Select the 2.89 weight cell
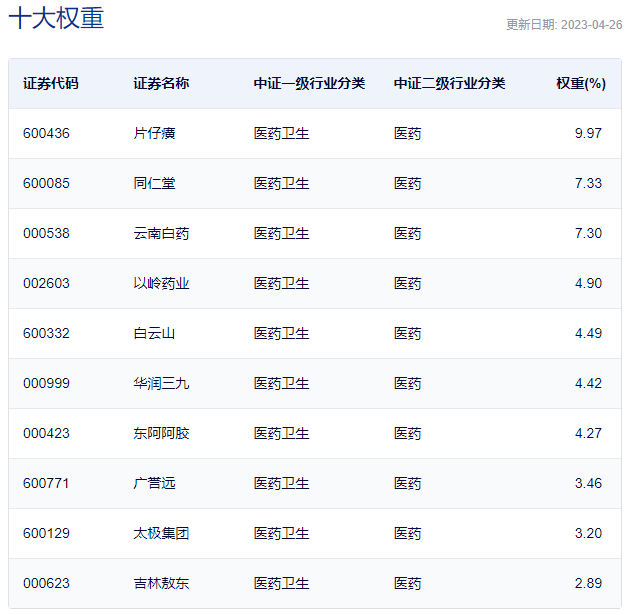Image resolution: width=629 pixels, height=615 pixels. coord(588,583)
